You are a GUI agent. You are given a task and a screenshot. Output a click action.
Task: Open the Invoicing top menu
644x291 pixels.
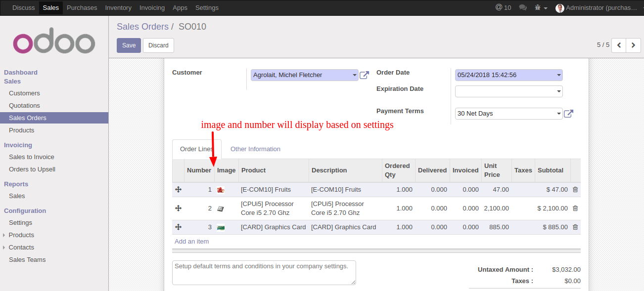pos(152,7)
